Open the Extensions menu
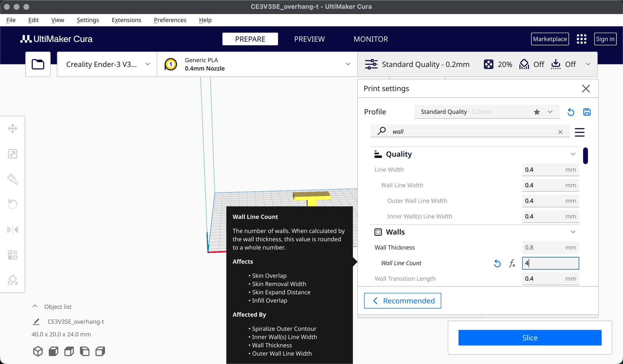Image resolution: width=623 pixels, height=364 pixels. click(x=126, y=20)
